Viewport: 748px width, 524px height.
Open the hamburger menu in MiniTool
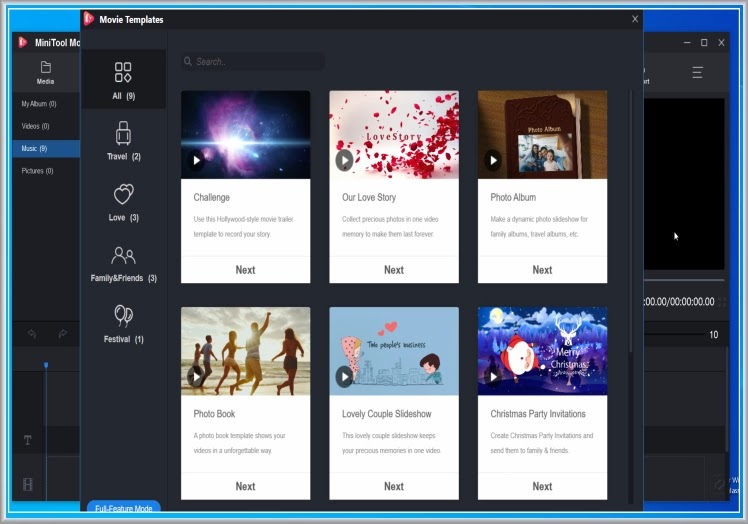697,73
